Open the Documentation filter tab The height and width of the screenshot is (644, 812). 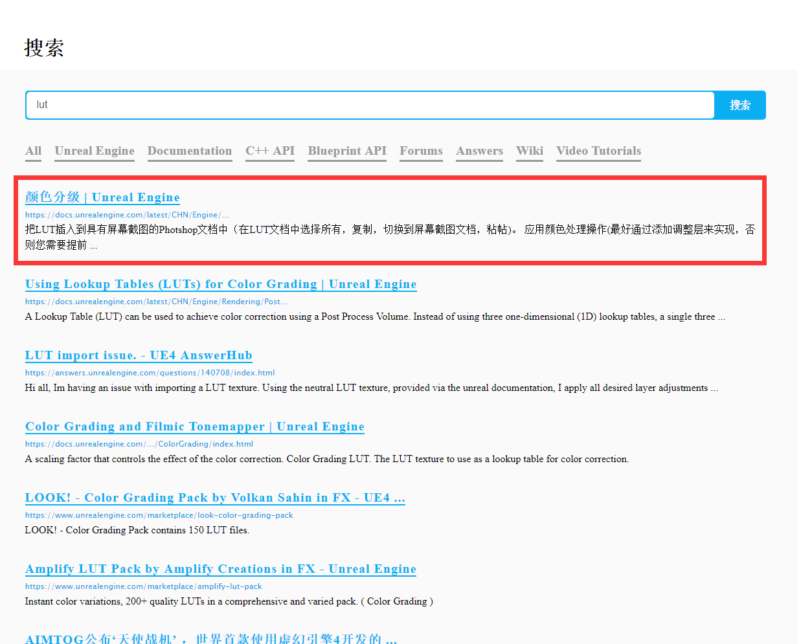pyautogui.click(x=190, y=151)
